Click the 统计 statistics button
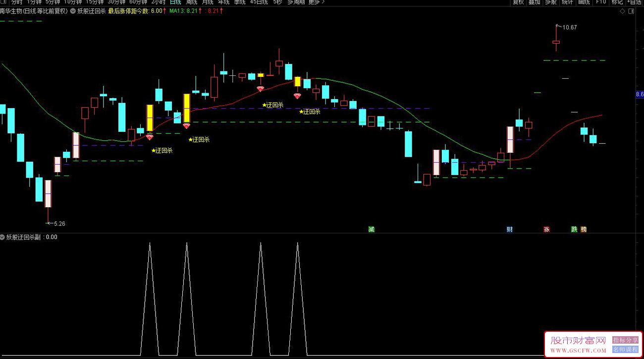The height and width of the screenshot is (359, 644). 567,2
